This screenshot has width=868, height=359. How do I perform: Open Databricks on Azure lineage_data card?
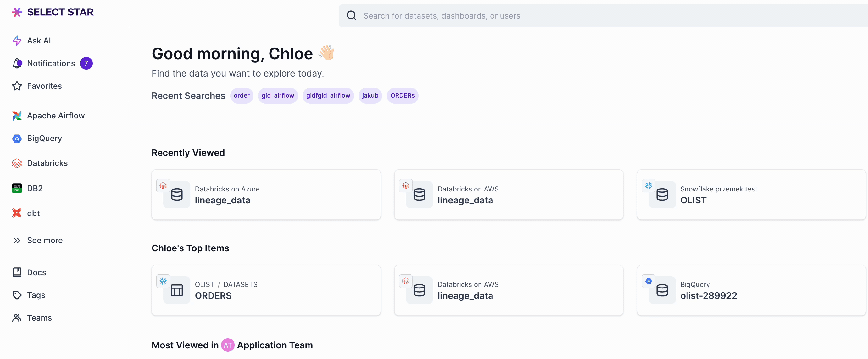point(266,195)
